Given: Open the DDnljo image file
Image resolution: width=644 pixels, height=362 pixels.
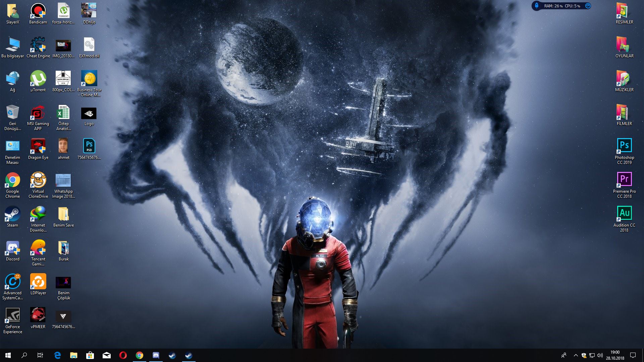Looking at the screenshot, I should pyautogui.click(x=89, y=13).
